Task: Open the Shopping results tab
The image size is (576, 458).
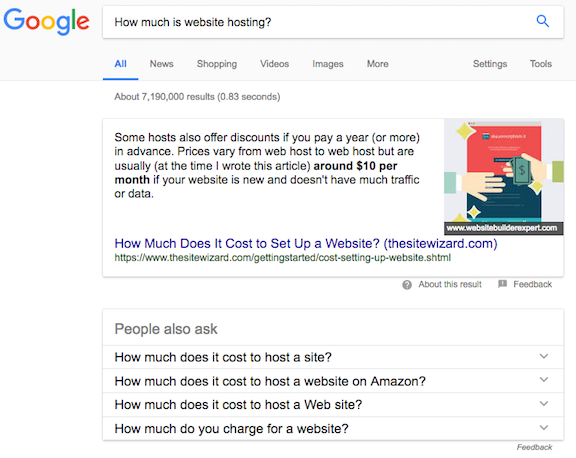Action: (x=217, y=64)
